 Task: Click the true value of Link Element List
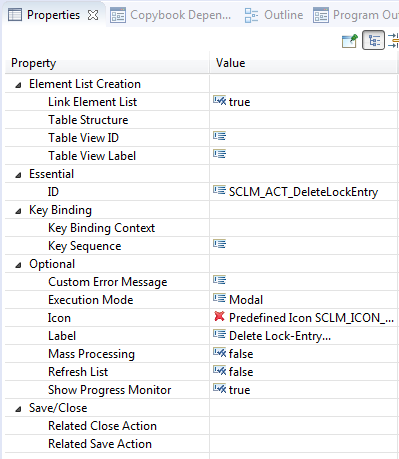239,102
